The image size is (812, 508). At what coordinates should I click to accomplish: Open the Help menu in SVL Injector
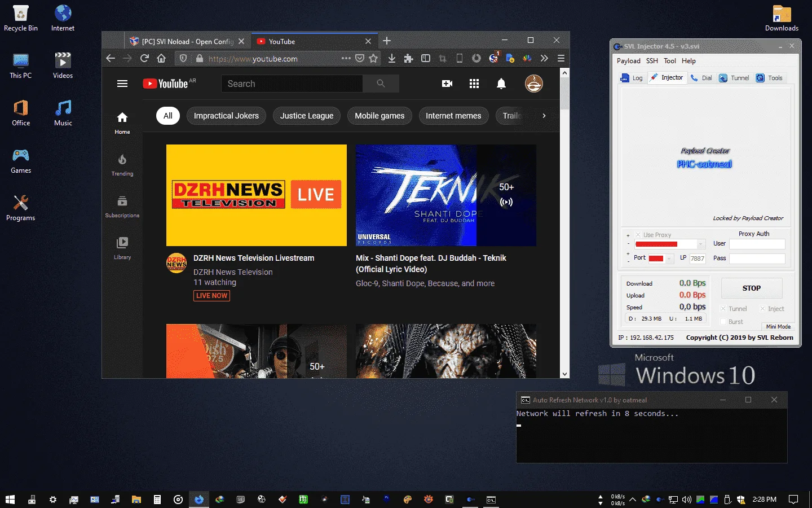point(689,61)
